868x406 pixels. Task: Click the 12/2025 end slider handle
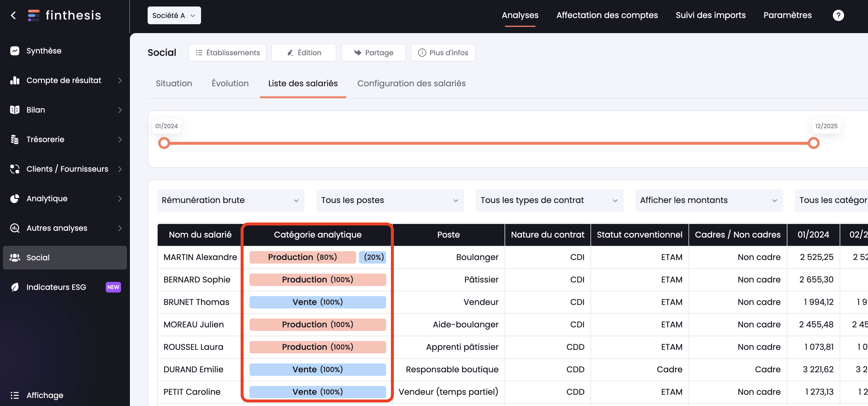click(813, 143)
